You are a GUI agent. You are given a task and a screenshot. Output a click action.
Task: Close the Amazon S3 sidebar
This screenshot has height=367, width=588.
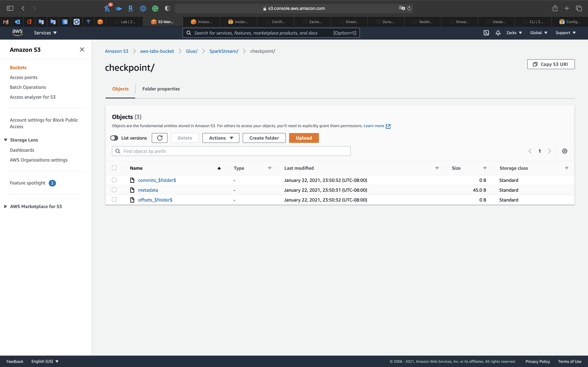coord(82,49)
